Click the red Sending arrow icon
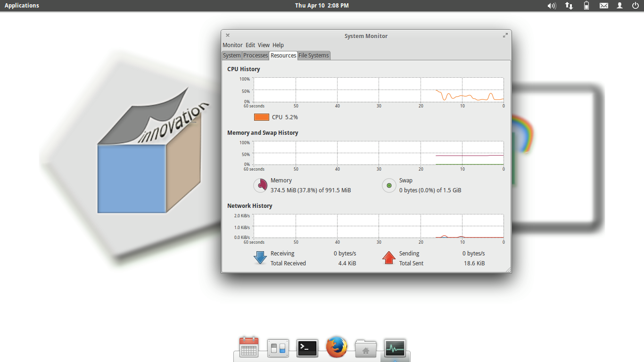The height and width of the screenshot is (362, 644). coord(389,258)
